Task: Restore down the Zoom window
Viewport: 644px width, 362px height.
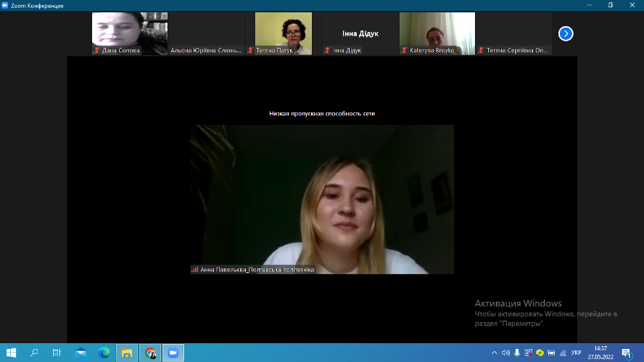Action: (611, 5)
